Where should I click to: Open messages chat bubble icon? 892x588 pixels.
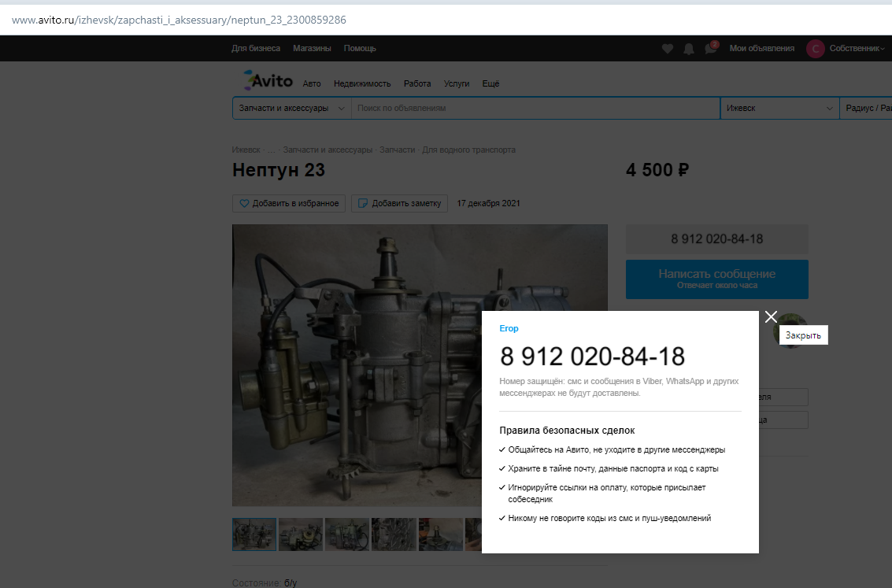click(710, 49)
